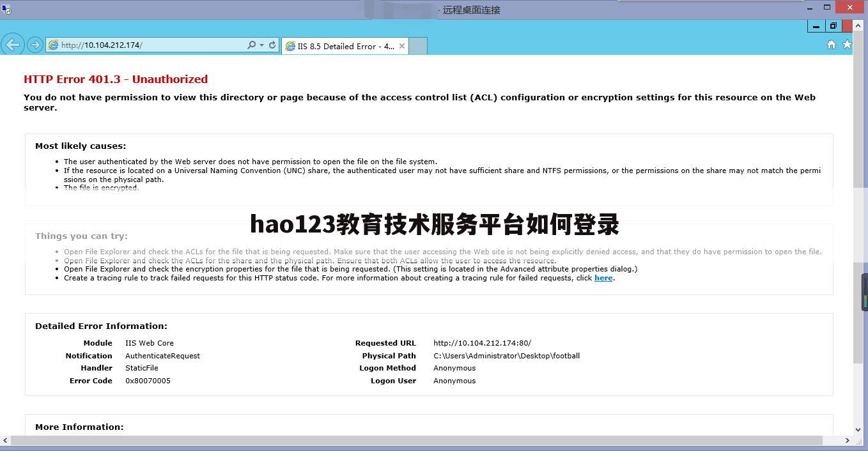868x451 pixels.
Task: Open the Home page icon
Action: (x=831, y=45)
